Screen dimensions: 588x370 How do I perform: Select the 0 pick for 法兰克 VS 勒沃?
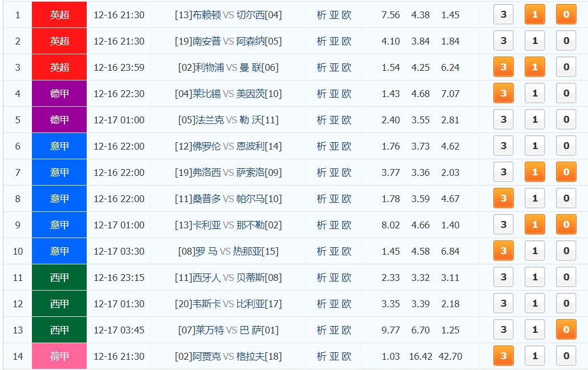pos(566,119)
